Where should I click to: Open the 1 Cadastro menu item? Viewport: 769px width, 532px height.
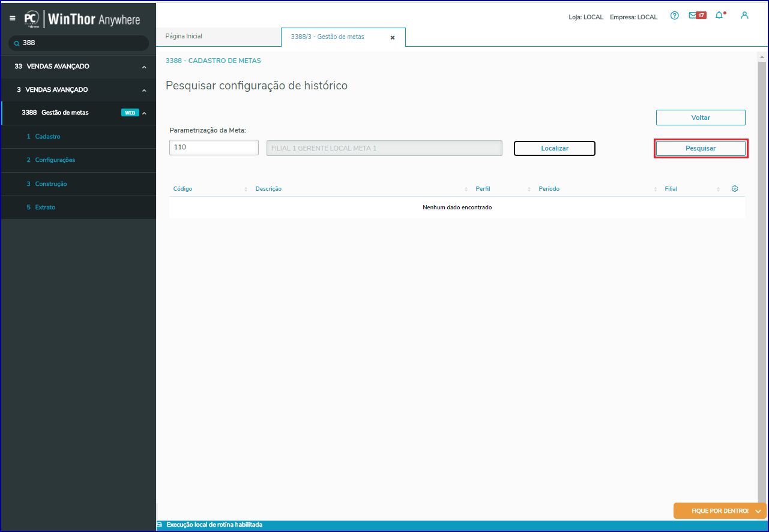(79, 137)
